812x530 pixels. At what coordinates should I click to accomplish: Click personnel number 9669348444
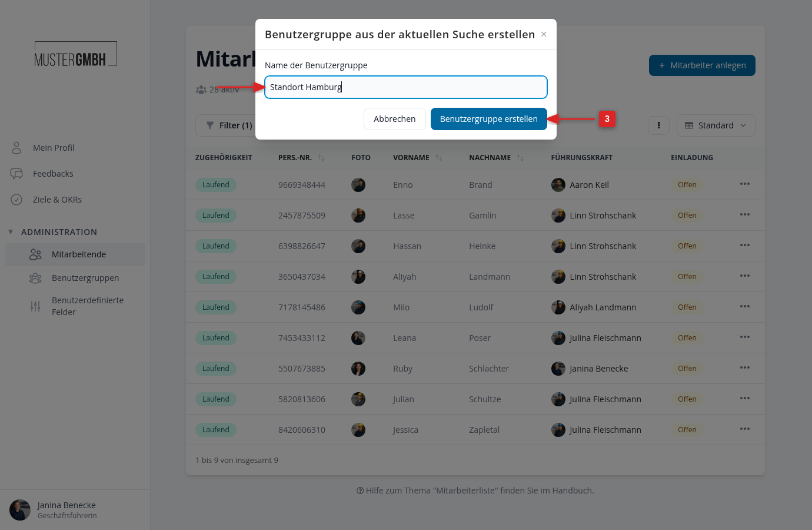tap(302, 185)
